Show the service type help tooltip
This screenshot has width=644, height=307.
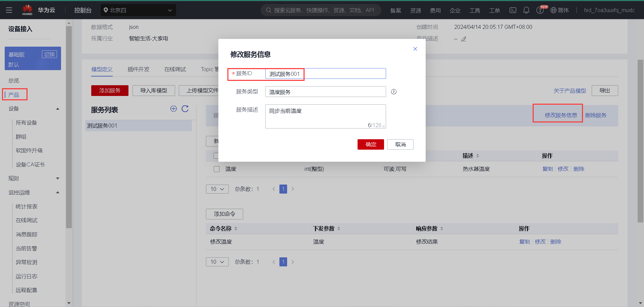(x=394, y=92)
